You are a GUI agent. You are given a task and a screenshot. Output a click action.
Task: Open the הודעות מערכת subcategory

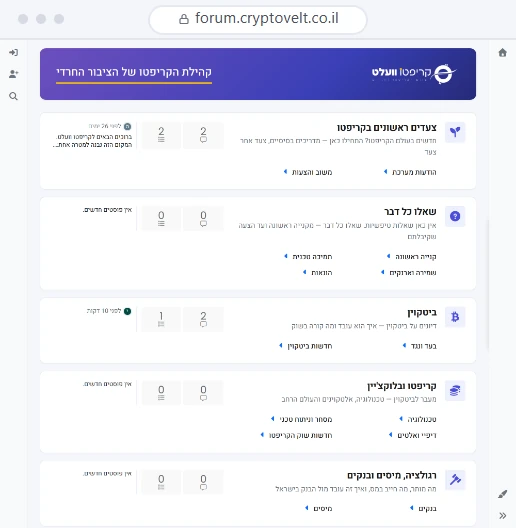[414, 172]
